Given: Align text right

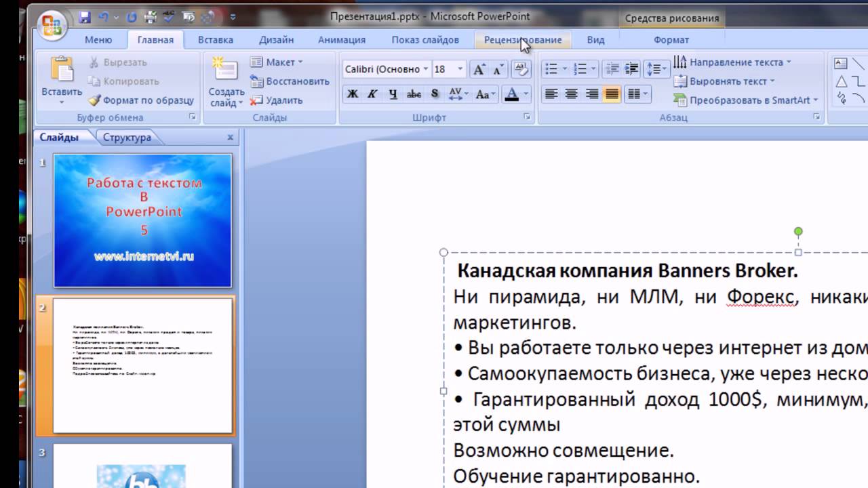Looking at the screenshot, I should [x=592, y=94].
